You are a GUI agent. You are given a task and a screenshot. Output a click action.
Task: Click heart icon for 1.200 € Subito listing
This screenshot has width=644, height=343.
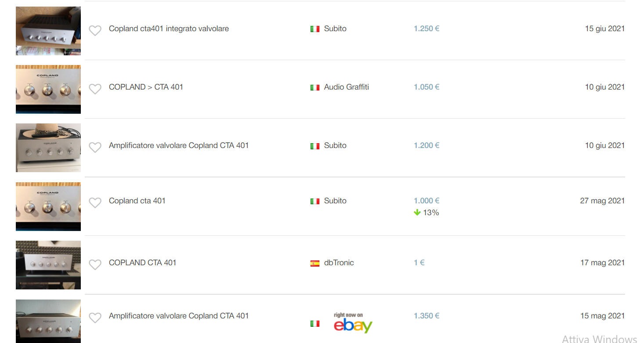95,147
